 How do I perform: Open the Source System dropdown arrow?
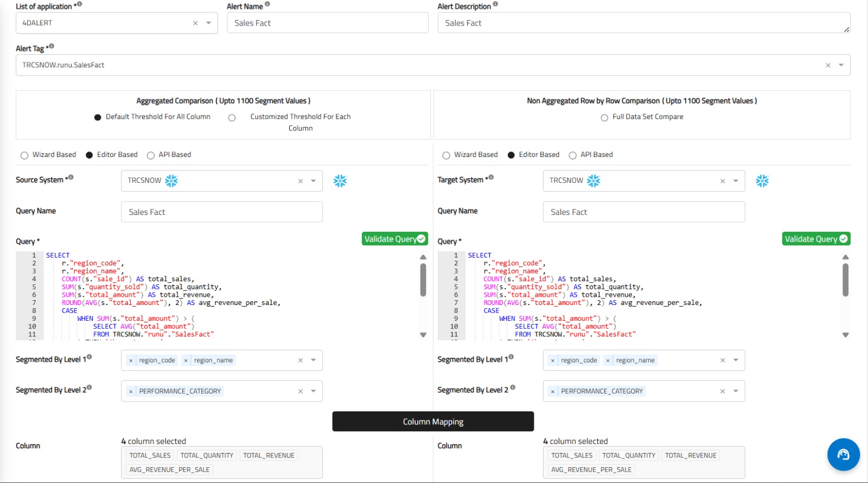314,181
